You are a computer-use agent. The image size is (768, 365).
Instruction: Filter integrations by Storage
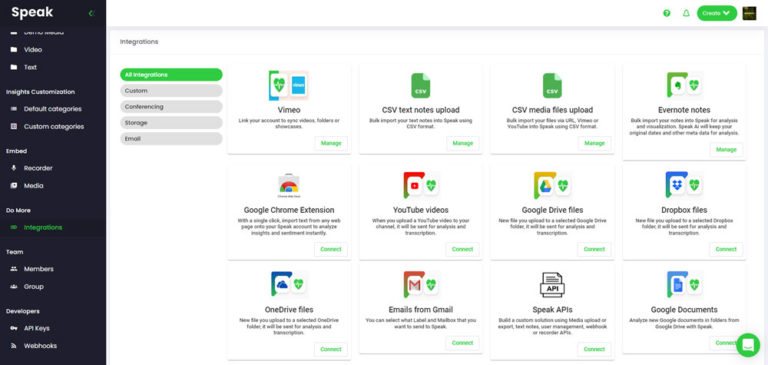tap(171, 123)
